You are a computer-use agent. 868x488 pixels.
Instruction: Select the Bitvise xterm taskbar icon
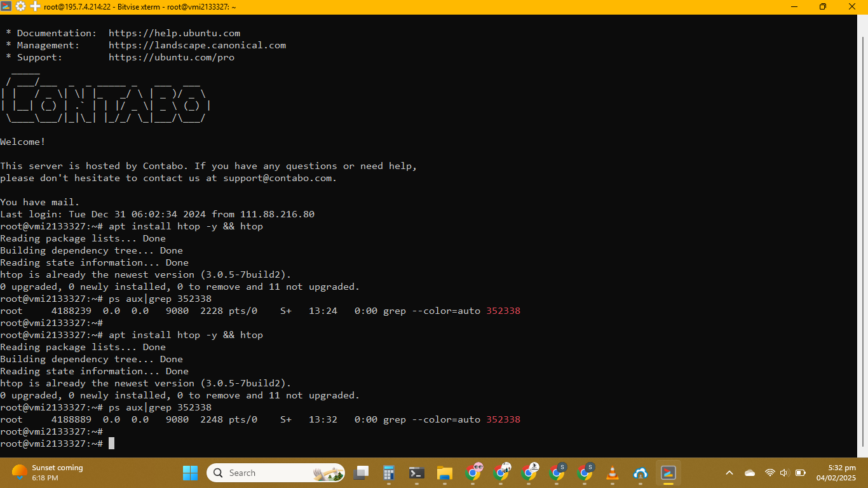(x=668, y=473)
